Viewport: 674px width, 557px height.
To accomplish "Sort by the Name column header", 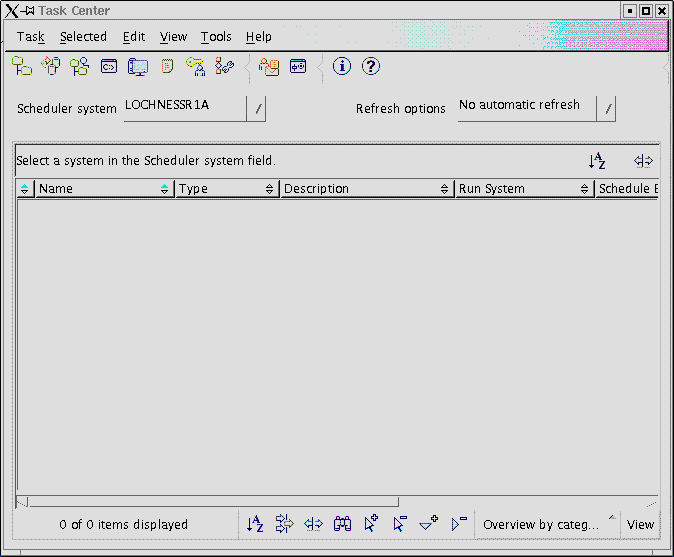I will 95,189.
